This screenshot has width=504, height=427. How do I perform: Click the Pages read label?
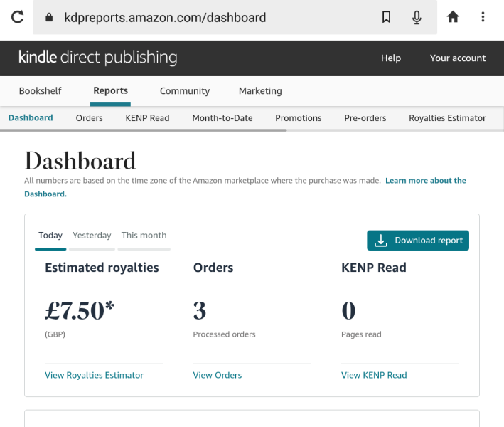pyautogui.click(x=361, y=334)
